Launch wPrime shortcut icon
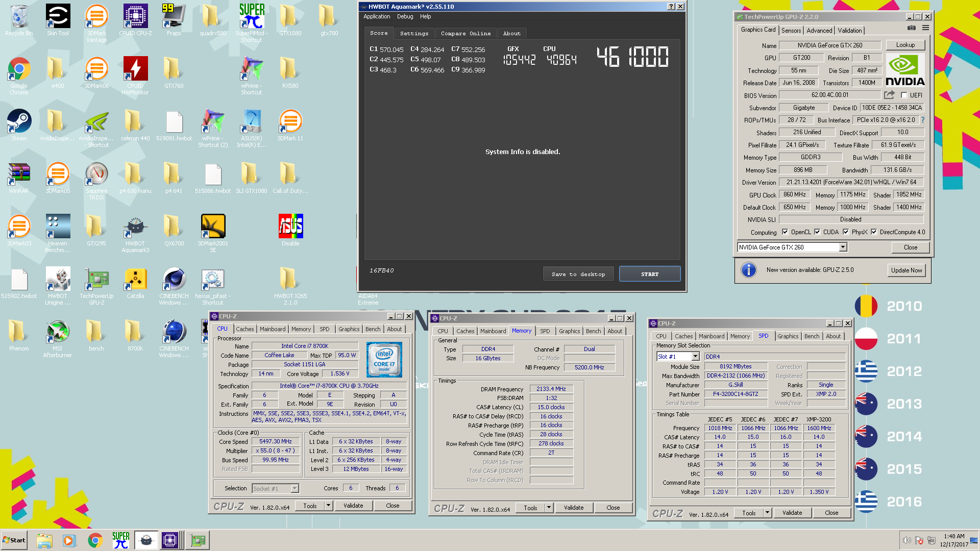This screenshot has width=980, height=551. (x=252, y=76)
